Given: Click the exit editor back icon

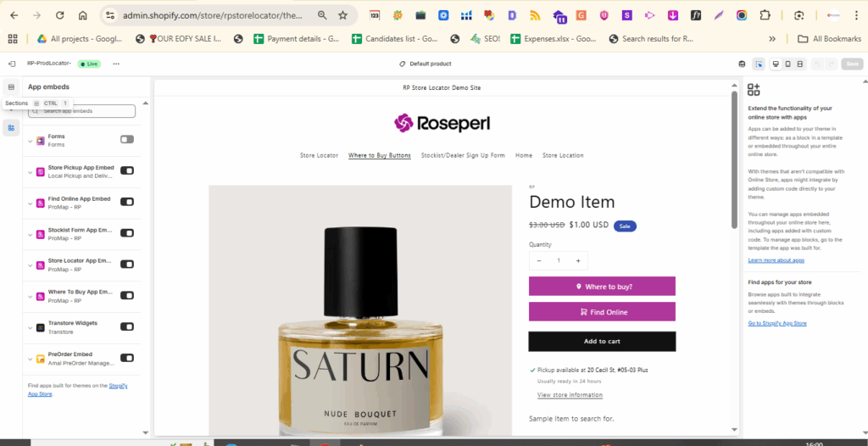Looking at the screenshot, I should pyautogui.click(x=11, y=64).
